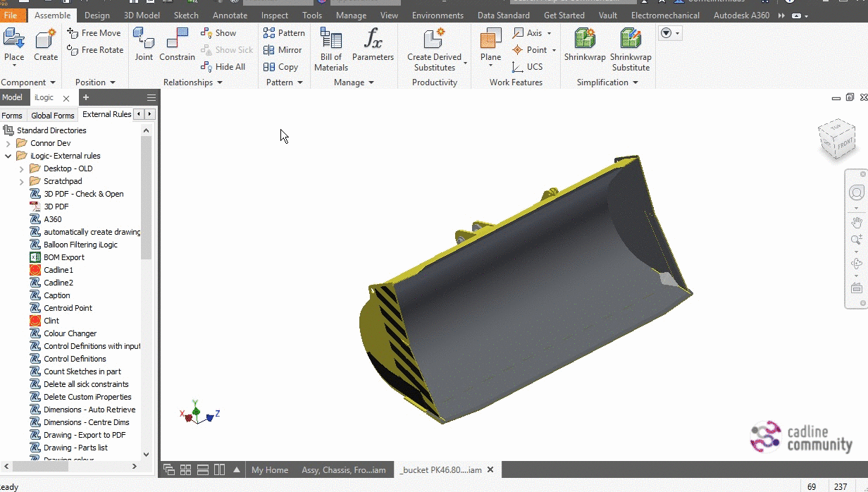Expand the Scratchpad folder
Image resolution: width=868 pixels, height=492 pixels.
[21, 181]
